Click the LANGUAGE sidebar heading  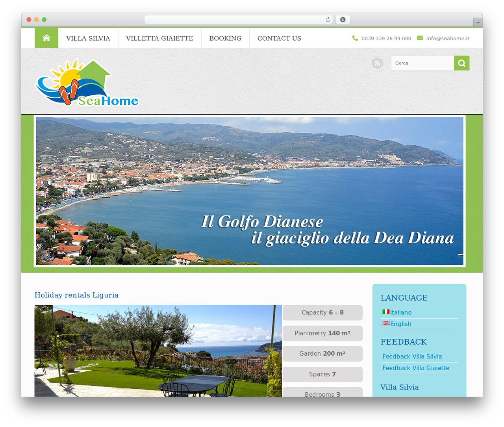pyautogui.click(x=404, y=298)
